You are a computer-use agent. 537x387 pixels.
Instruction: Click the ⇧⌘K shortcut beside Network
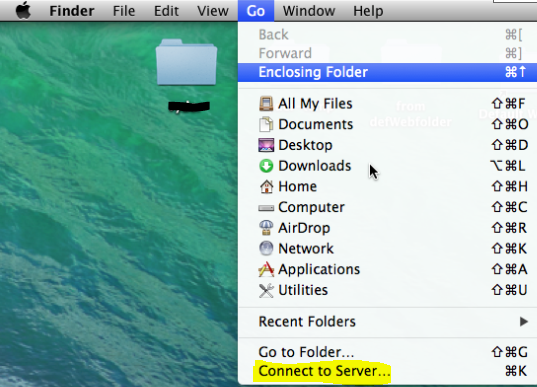pyautogui.click(x=509, y=249)
